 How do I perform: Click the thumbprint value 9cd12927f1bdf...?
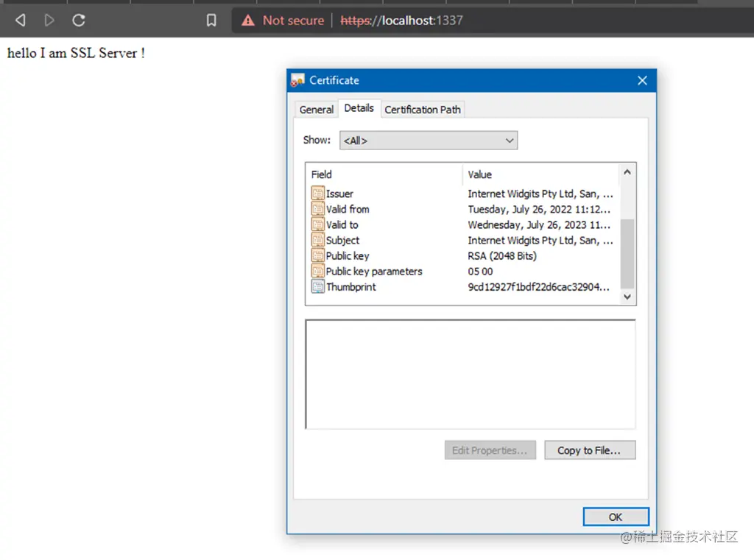click(x=538, y=287)
